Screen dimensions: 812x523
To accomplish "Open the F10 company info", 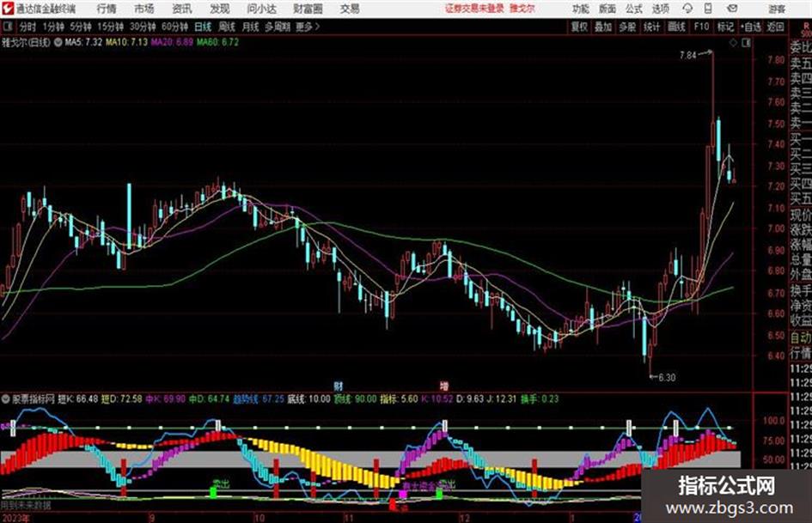I will point(702,27).
